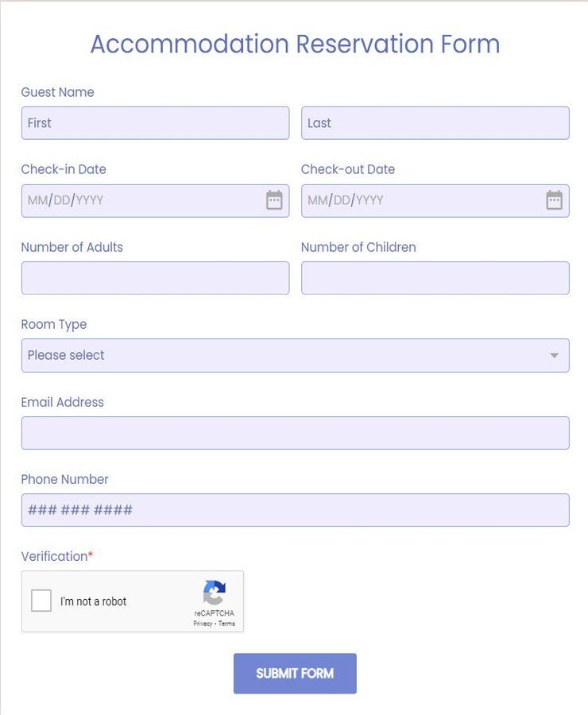Viewport: 588px width, 715px height.
Task: Check the I'm not a robot box
Action: pyautogui.click(x=41, y=601)
